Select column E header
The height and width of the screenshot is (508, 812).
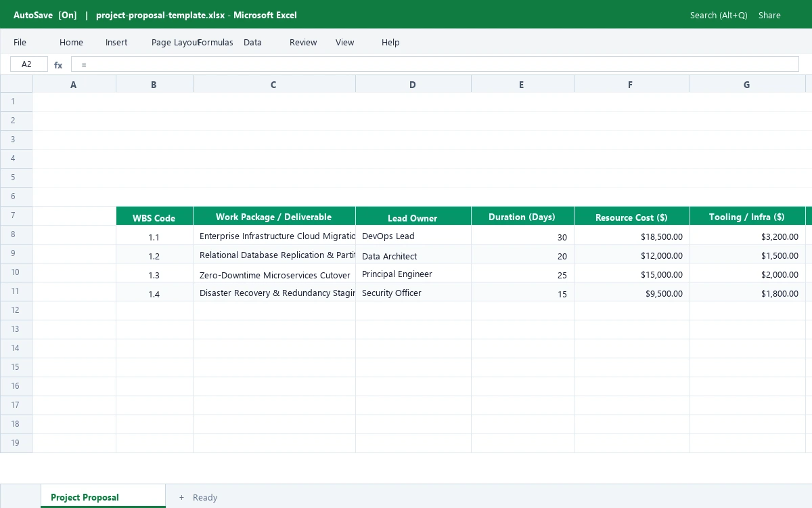coord(522,84)
